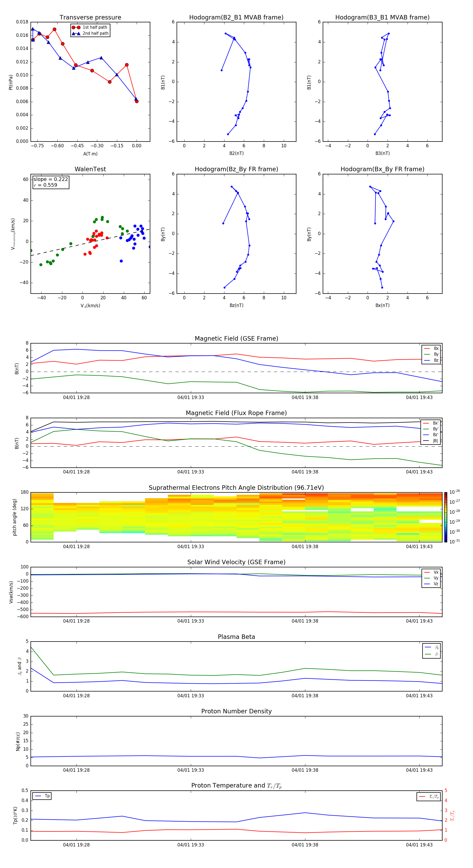This screenshot has height=868, width=473.
Task: Click the 'Solar Wind Velocity (GSE Frame)' title
Action: (236, 562)
